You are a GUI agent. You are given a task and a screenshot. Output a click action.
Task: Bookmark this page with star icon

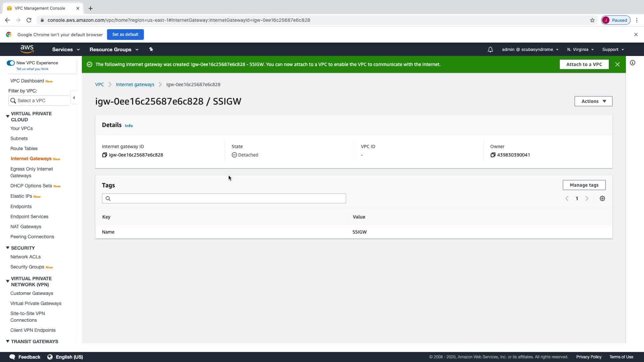click(x=592, y=20)
